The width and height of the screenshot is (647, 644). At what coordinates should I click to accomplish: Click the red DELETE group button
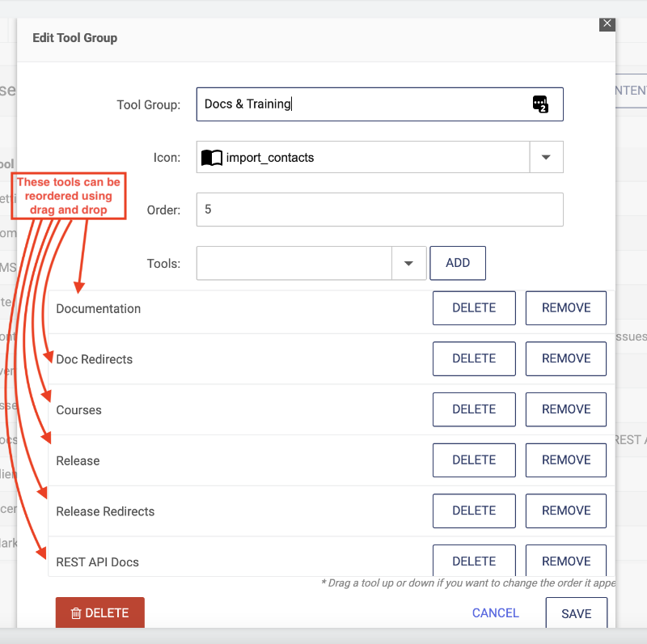point(99,613)
